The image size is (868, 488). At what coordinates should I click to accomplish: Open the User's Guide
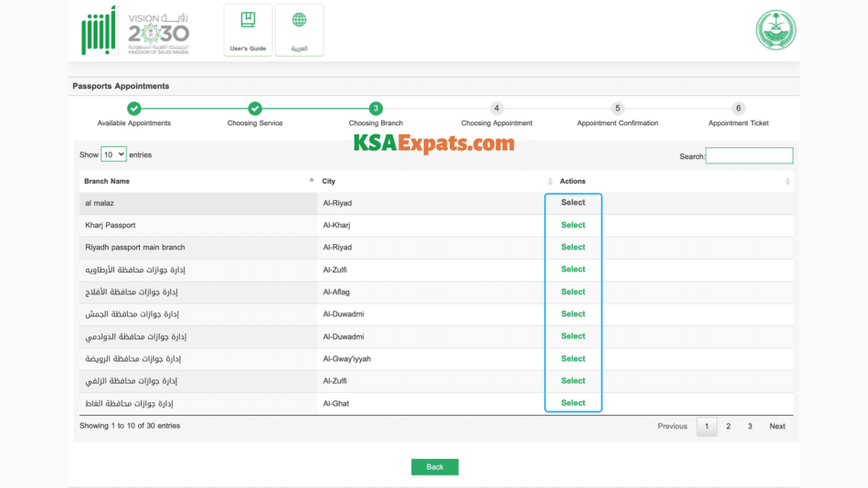tap(247, 29)
